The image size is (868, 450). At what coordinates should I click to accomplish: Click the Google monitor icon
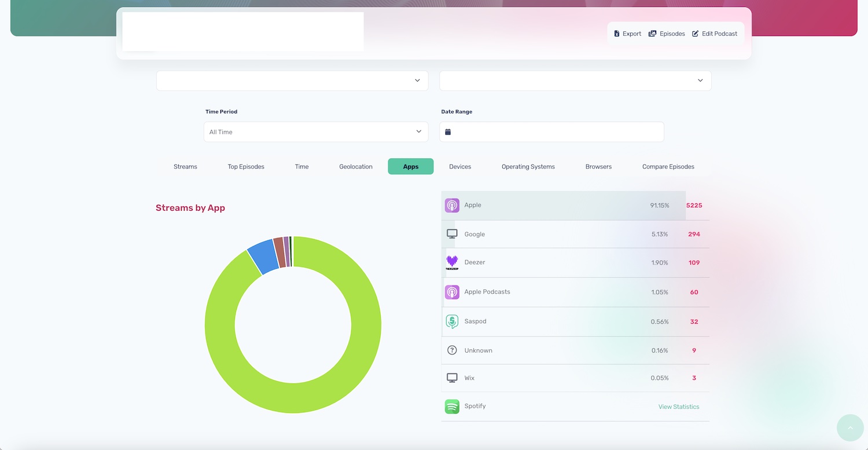click(452, 234)
